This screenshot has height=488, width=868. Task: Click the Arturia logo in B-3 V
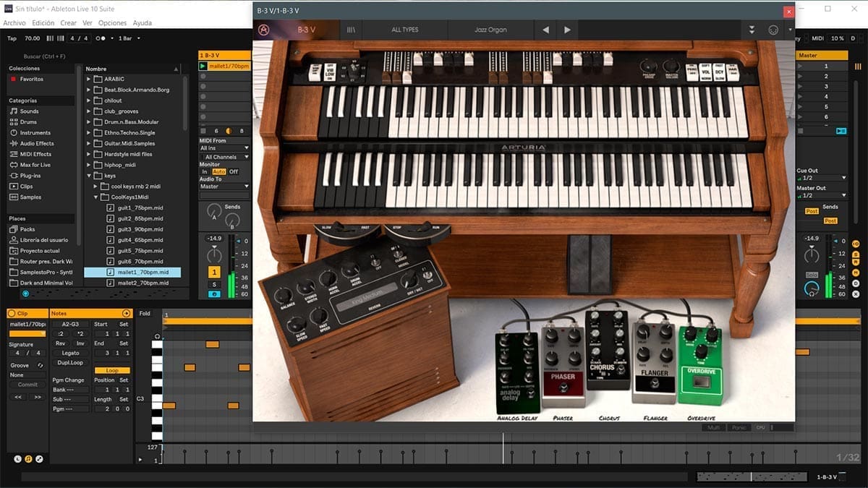pos(264,30)
